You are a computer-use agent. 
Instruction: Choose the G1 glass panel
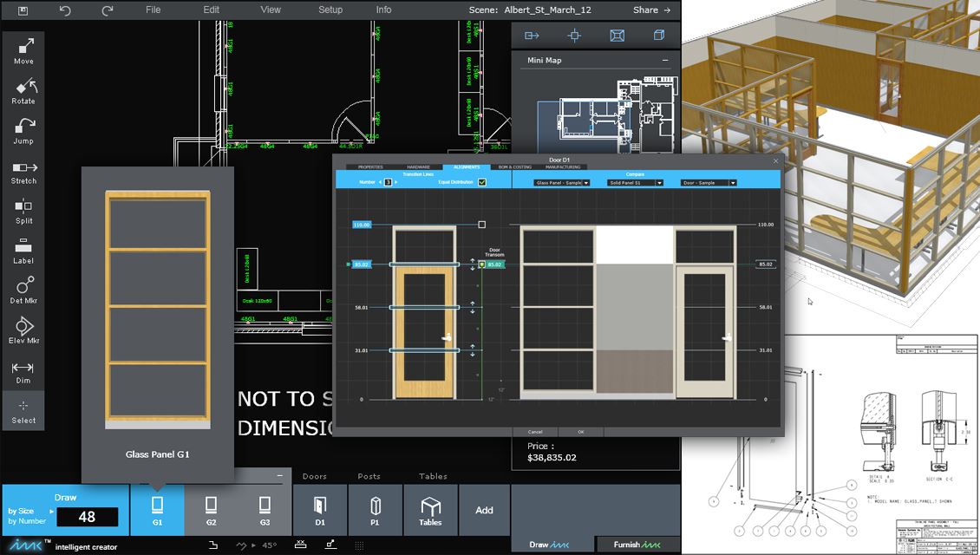158,510
